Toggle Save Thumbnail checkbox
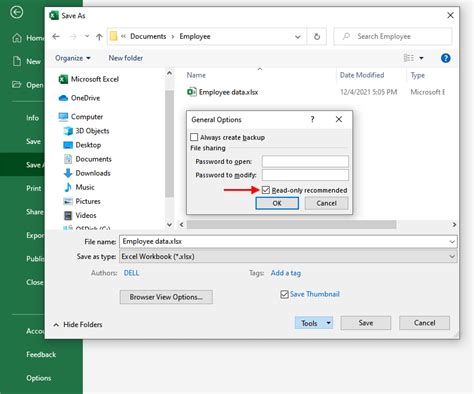 (x=284, y=294)
